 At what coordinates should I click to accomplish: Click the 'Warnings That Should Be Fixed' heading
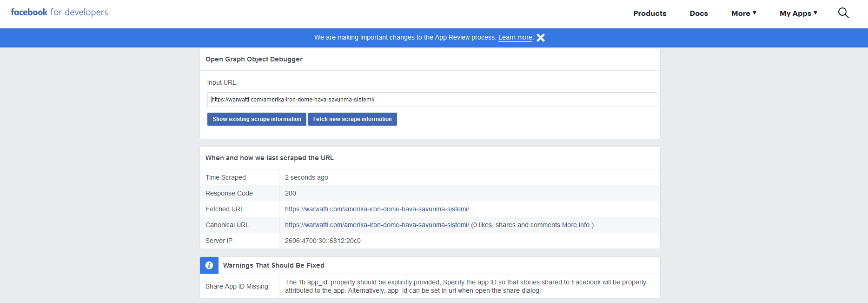274,265
